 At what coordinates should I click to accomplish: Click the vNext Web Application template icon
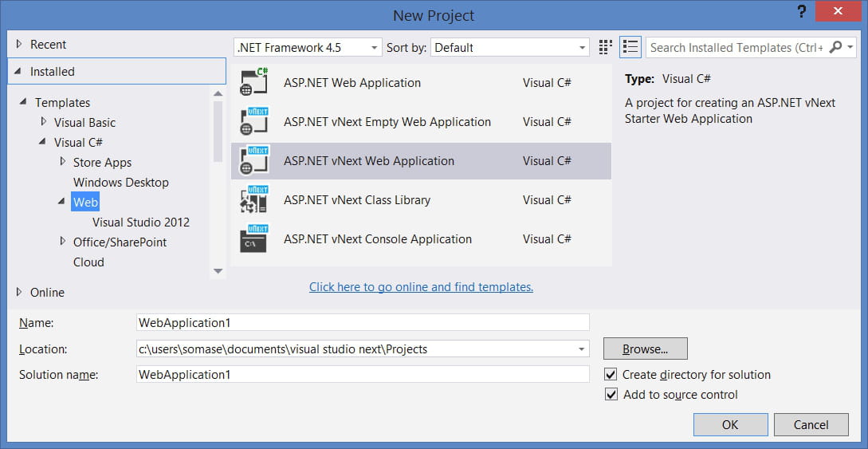pyautogui.click(x=254, y=161)
